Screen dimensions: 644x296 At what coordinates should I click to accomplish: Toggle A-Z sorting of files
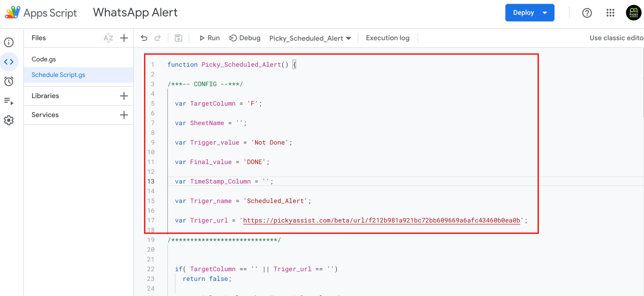click(x=108, y=38)
